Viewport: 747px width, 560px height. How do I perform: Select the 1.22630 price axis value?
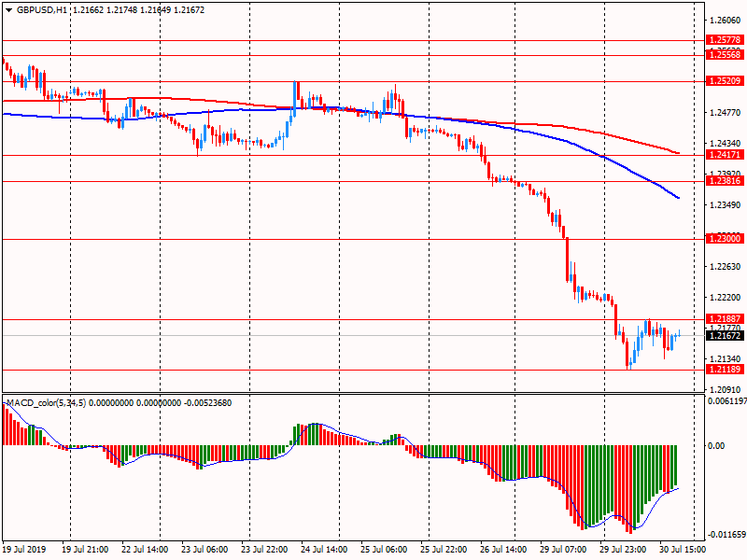(x=726, y=267)
